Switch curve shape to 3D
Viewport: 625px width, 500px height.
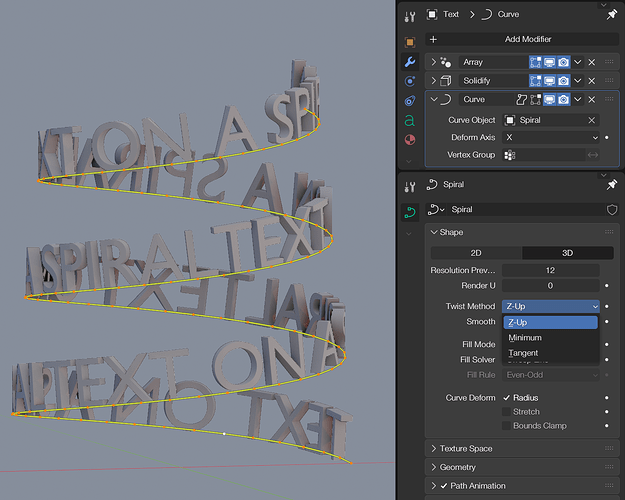(568, 253)
